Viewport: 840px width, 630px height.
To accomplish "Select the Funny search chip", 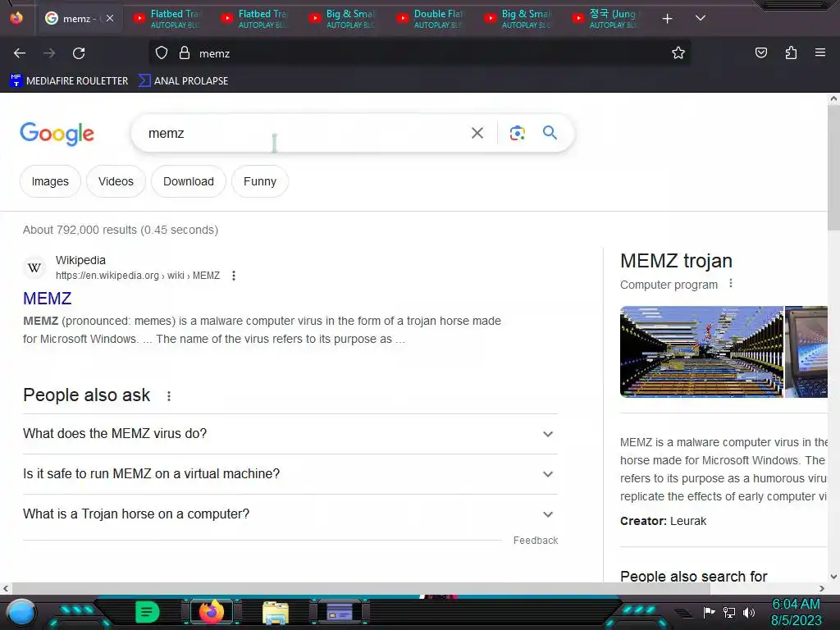I will pos(260,181).
